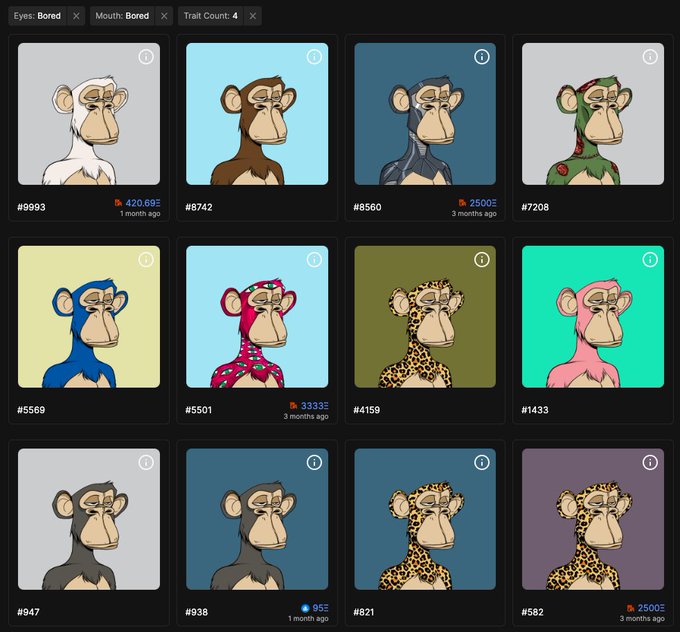Image resolution: width=680 pixels, height=632 pixels.
Task: Open the brown ape #8742 image
Action: [x=257, y=114]
